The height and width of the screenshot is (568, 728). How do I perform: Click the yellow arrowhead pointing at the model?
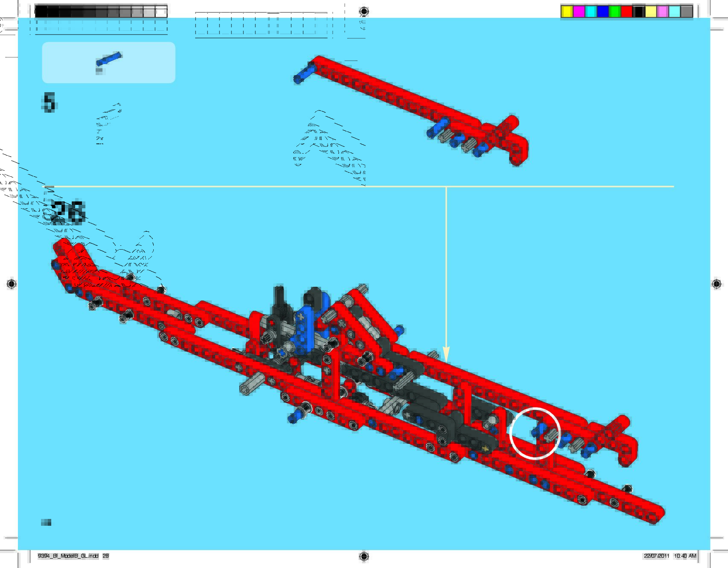(x=446, y=354)
